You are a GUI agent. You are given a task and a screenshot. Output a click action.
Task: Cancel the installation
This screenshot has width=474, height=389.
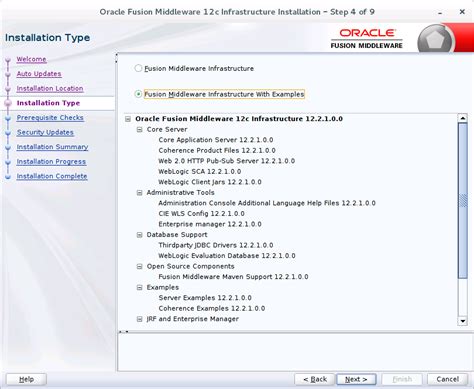(x=447, y=379)
